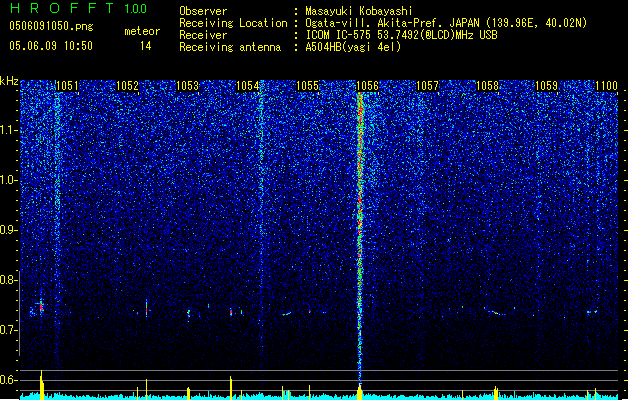Viewport: 629px width, 400px height.
Task: Click the 1051 time marker
Action: click(67, 85)
